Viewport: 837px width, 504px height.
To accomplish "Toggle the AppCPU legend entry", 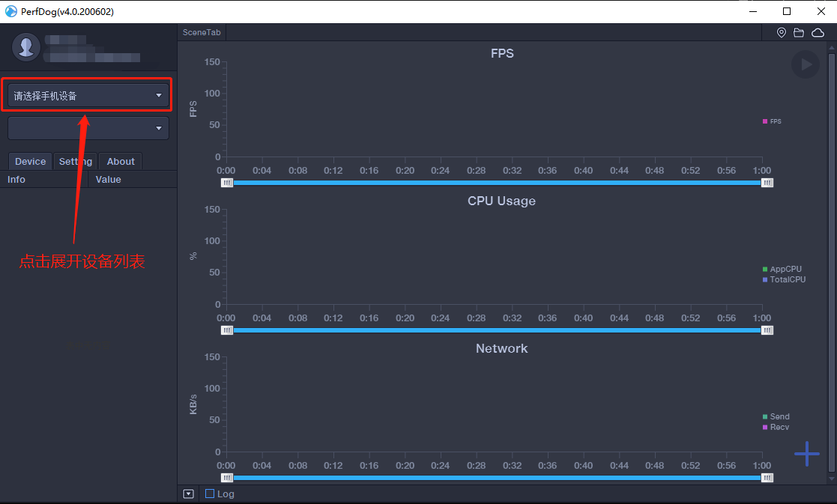I will point(782,270).
